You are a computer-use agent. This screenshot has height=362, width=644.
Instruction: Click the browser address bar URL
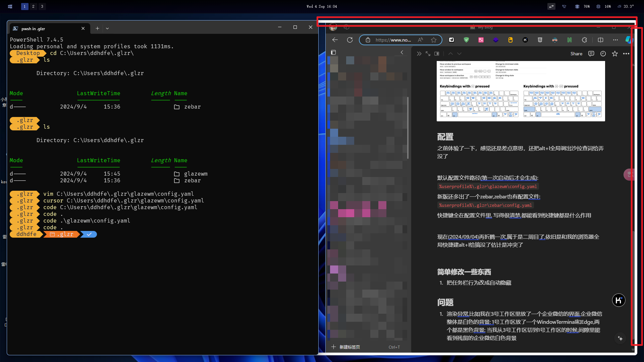point(393,40)
